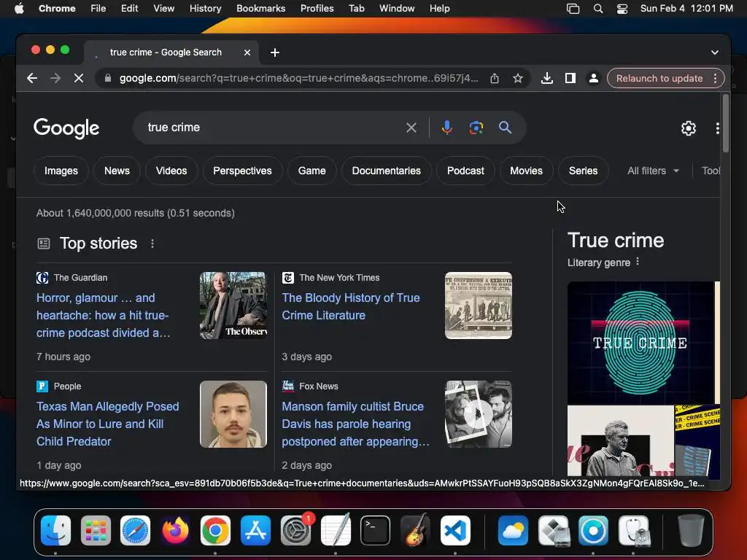Open System Settings from the Dock
Image resolution: width=747 pixels, height=560 pixels.
[295, 530]
